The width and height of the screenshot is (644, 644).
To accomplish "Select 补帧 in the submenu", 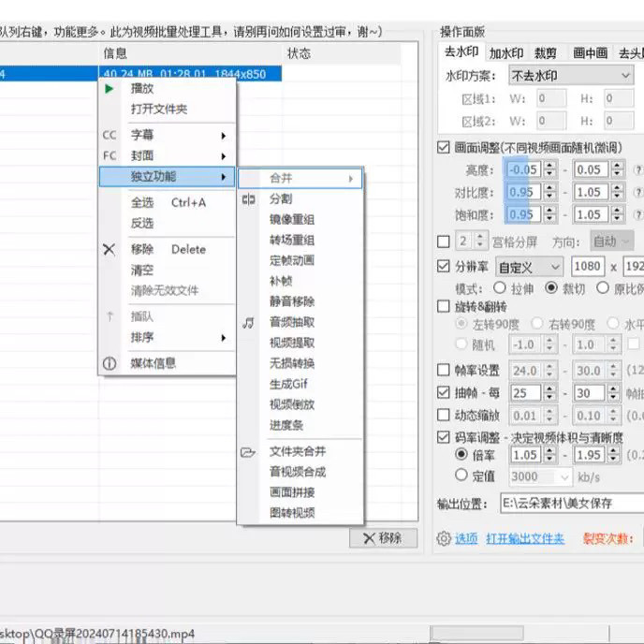I will pos(281,282).
